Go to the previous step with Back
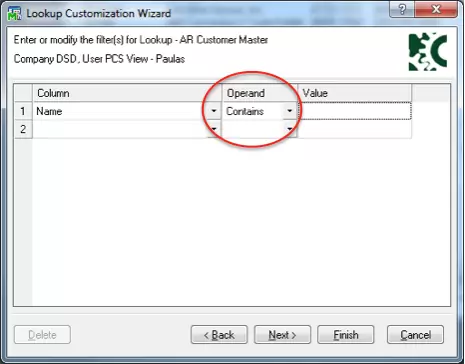The width and height of the screenshot is (465, 364). (219, 334)
